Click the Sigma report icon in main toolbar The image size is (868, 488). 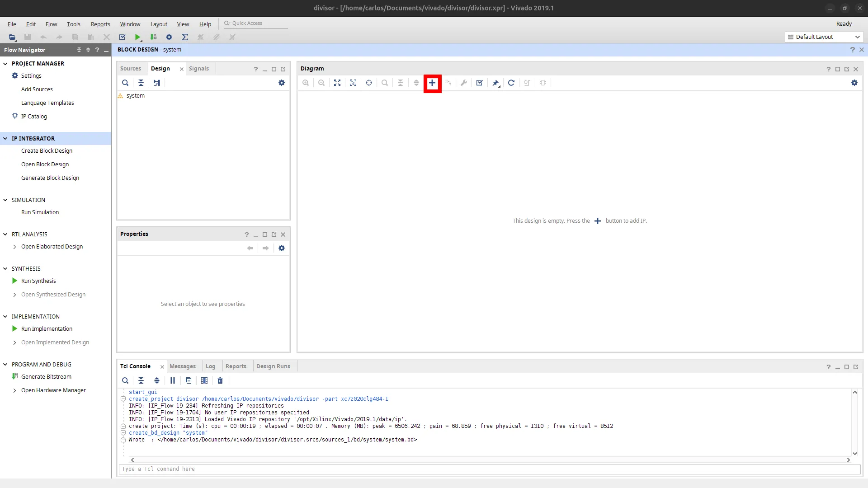(185, 37)
